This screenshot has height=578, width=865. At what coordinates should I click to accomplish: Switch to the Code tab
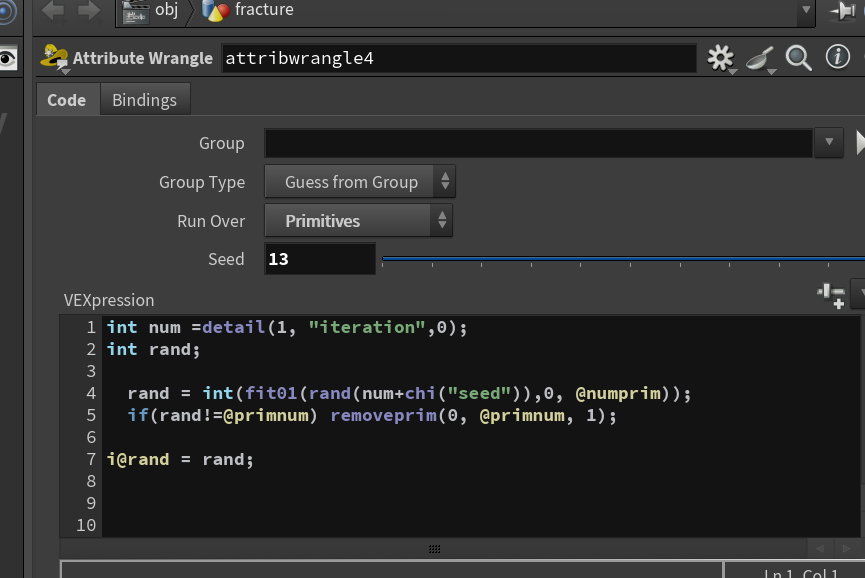click(x=67, y=100)
